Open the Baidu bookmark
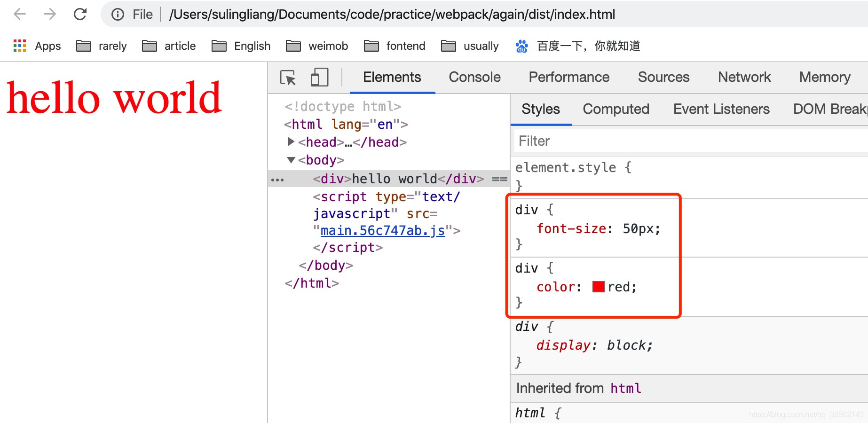The image size is (868, 423). [x=578, y=46]
